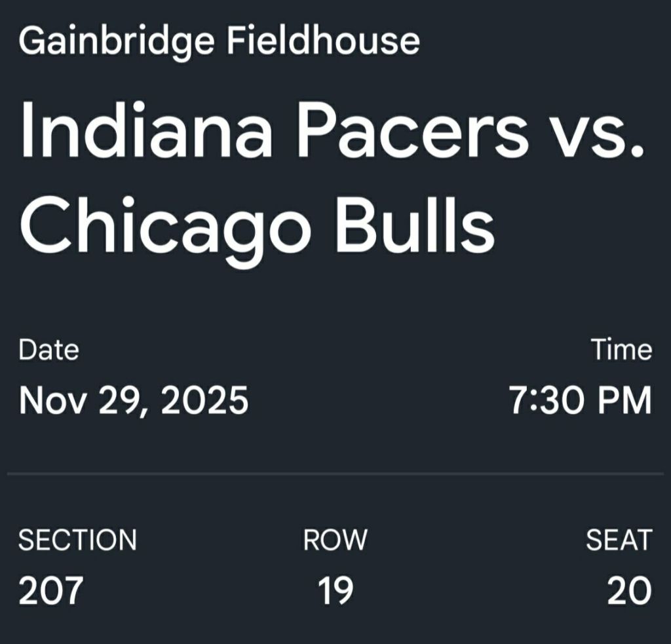Image resolution: width=671 pixels, height=644 pixels.
Task: Click the Date label
Action: tap(48, 349)
